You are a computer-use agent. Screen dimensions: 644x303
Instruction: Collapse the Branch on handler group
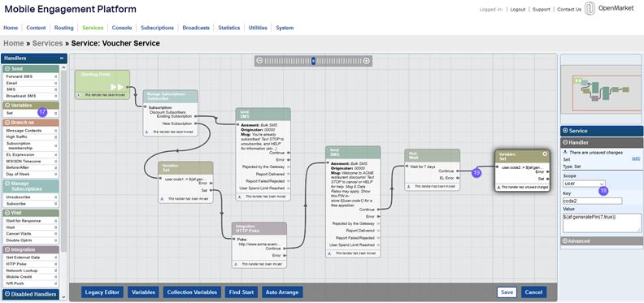coord(8,123)
